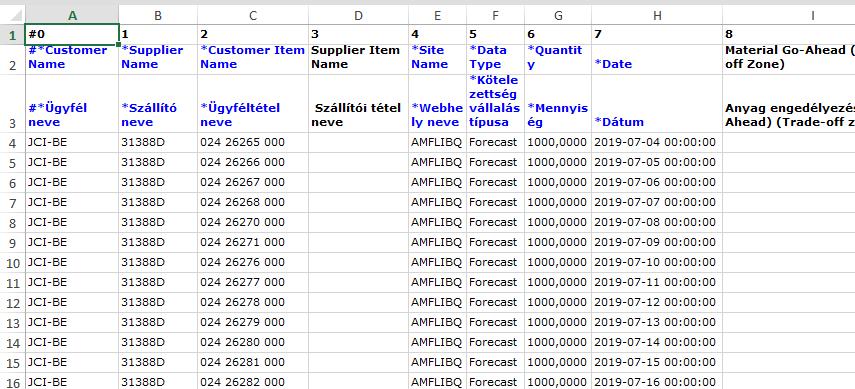Click cell A1 containing #0
Viewport: 855px width, 389px height.
click(x=72, y=34)
